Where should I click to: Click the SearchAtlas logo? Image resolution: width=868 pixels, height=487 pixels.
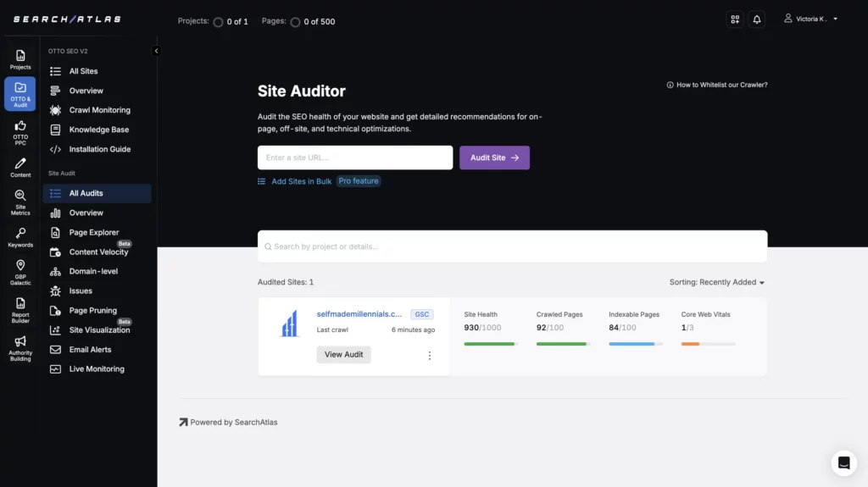[x=67, y=19]
